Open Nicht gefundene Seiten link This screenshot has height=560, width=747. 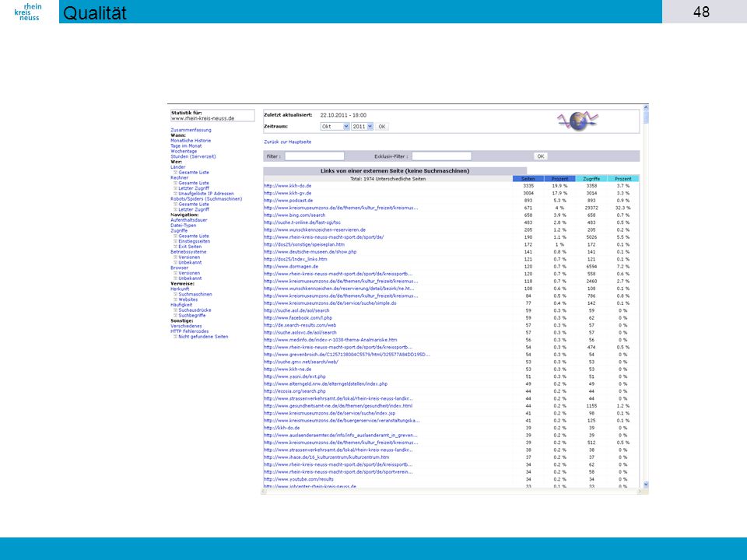point(203,337)
